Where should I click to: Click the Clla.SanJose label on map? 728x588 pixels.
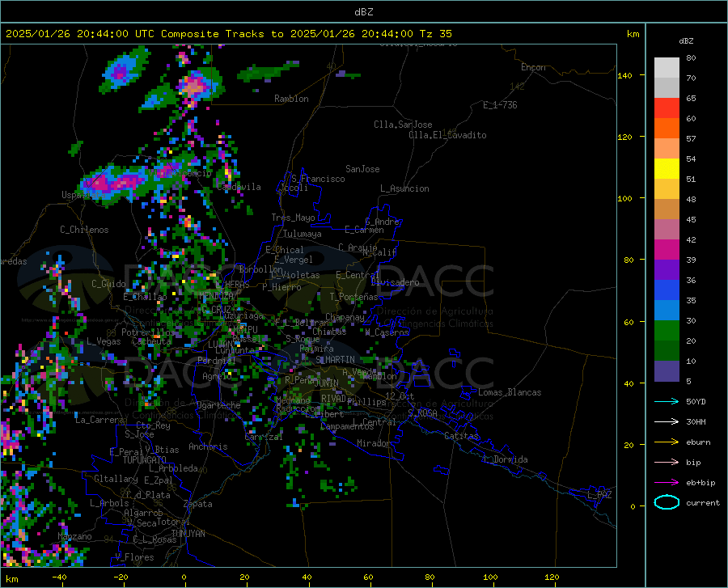point(403,125)
